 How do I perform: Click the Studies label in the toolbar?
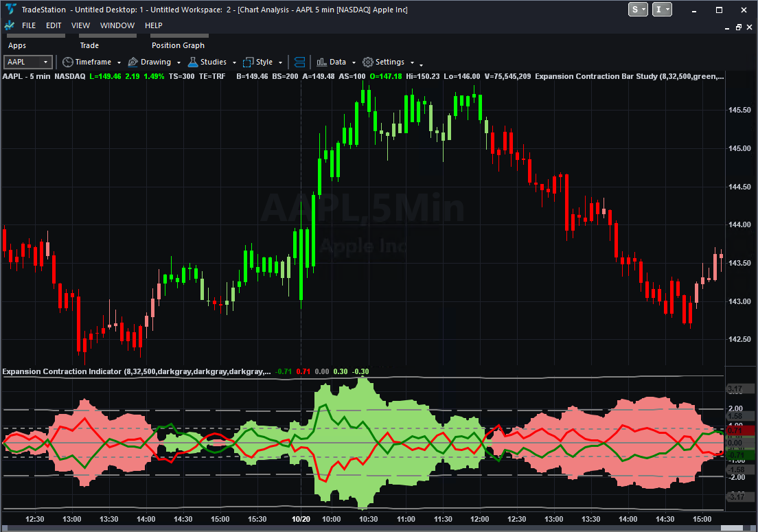click(214, 62)
